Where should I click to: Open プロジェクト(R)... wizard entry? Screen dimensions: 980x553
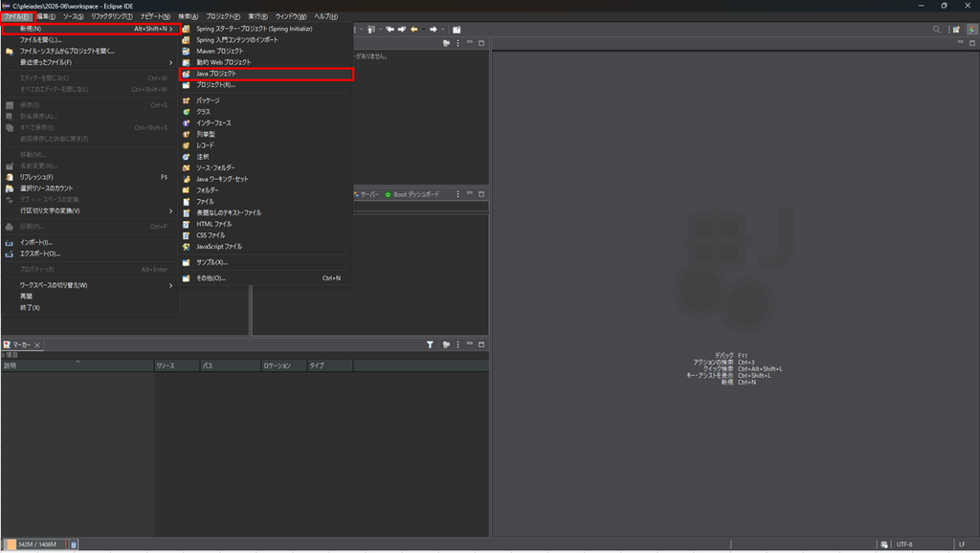point(266,85)
